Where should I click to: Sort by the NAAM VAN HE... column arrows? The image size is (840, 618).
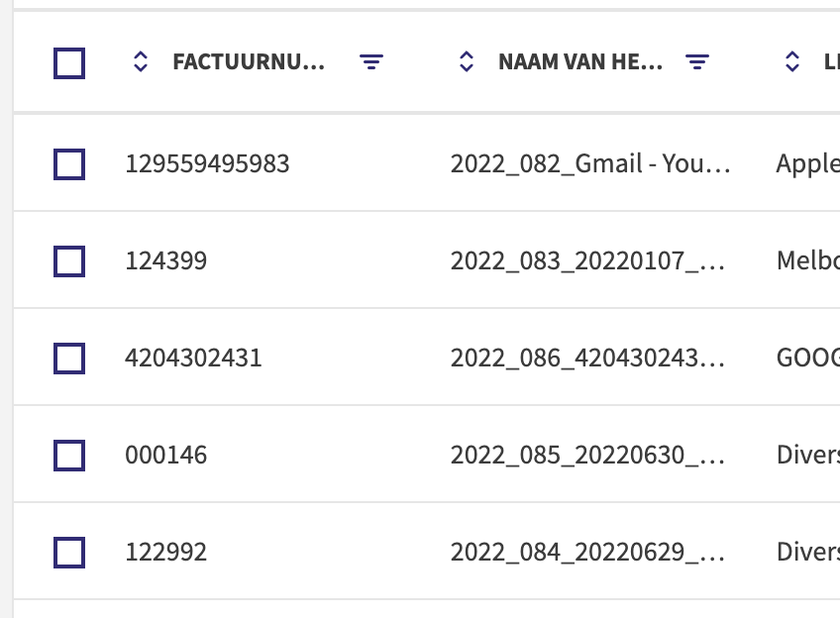[x=467, y=61]
